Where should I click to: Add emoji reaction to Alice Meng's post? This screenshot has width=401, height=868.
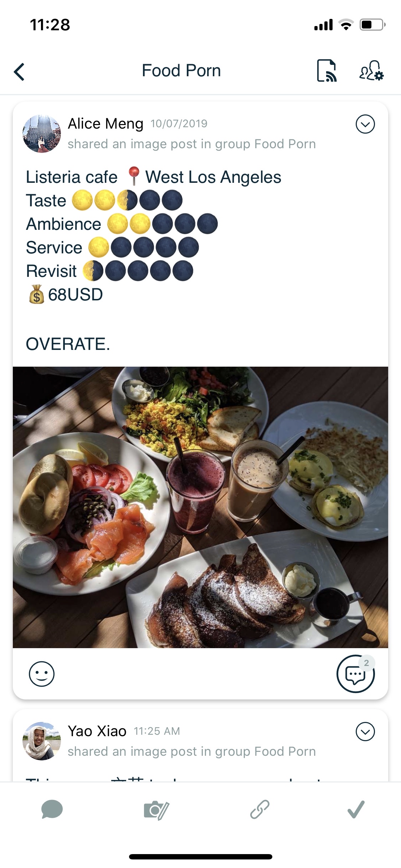42,674
